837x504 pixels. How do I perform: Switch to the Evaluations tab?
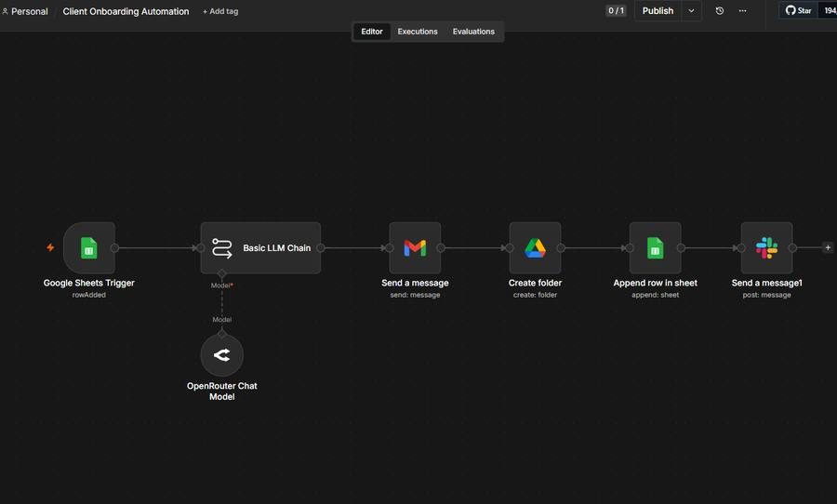tap(473, 32)
